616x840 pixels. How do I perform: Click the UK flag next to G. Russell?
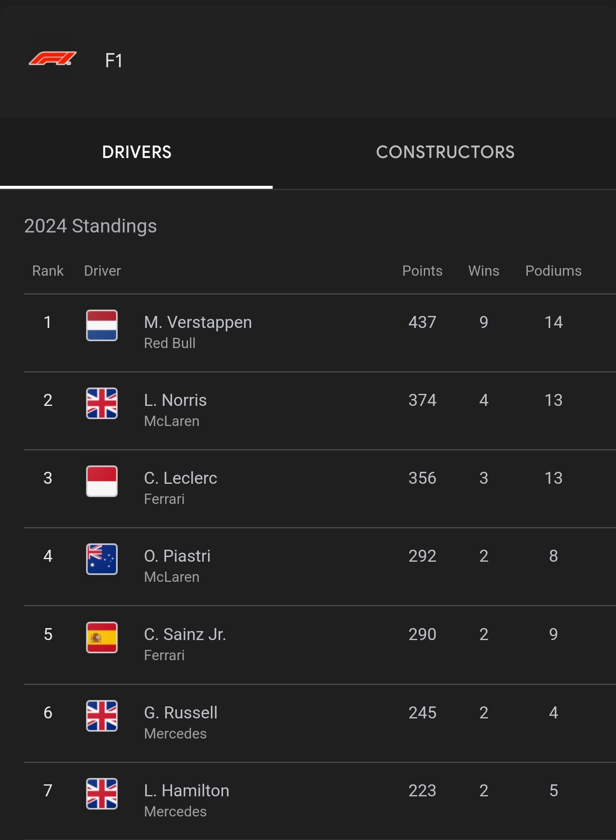tap(102, 716)
